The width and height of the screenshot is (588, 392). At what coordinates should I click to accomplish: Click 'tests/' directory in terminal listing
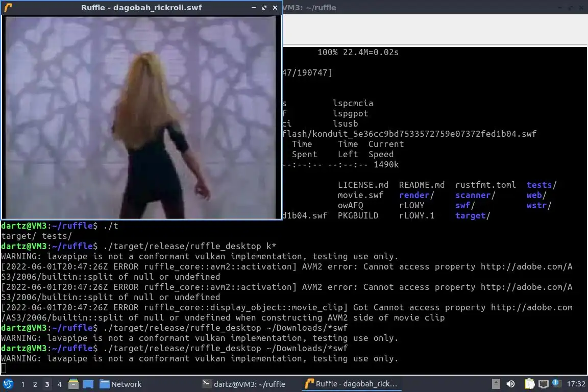coord(542,185)
